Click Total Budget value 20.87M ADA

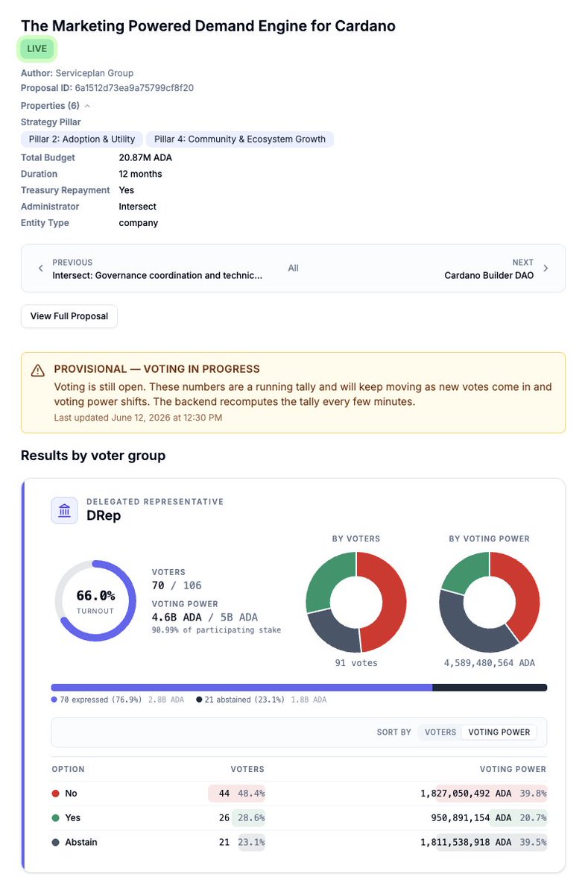[145, 158]
